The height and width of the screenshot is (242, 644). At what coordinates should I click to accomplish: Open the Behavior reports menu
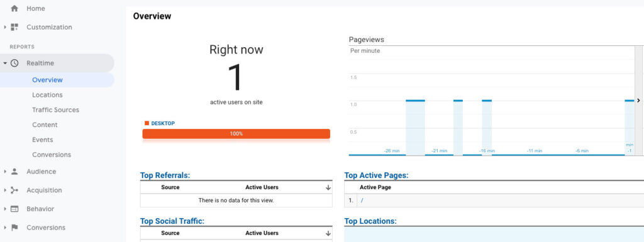[x=40, y=209]
